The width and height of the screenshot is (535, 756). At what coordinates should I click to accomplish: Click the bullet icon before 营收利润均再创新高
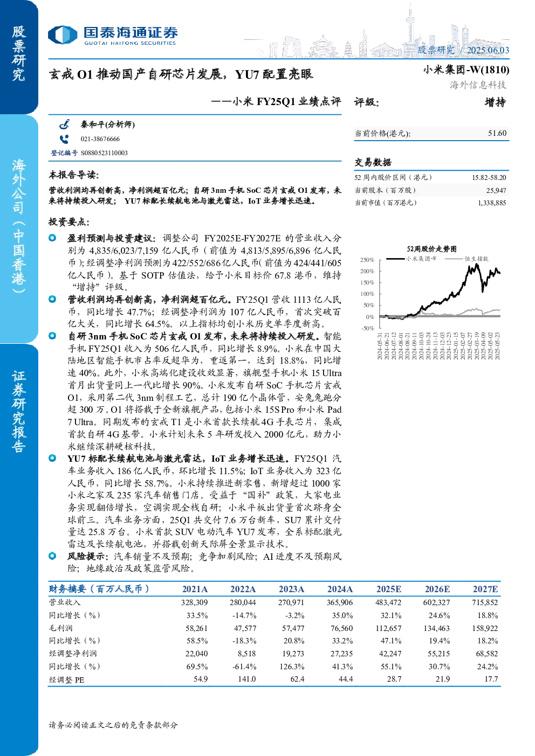(x=52, y=299)
